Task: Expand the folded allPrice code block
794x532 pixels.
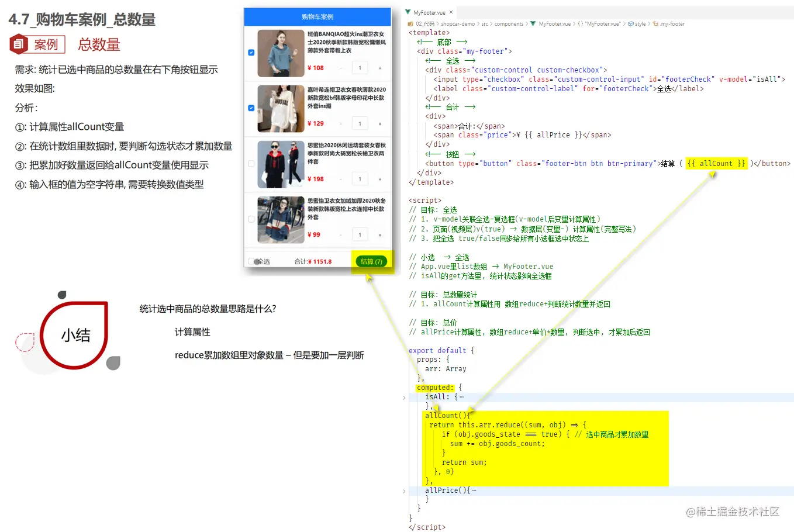Action: [x=404, y=491]
